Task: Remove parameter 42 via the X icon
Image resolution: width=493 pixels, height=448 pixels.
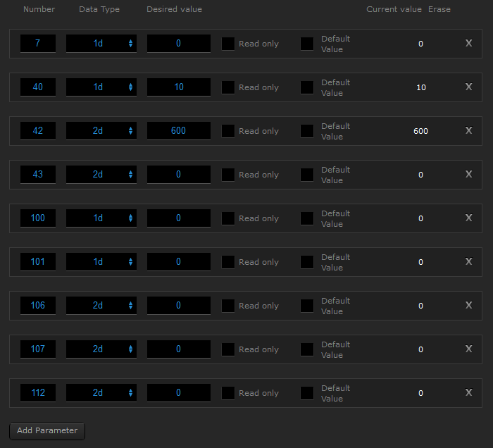Action: [x=468, y=130]
